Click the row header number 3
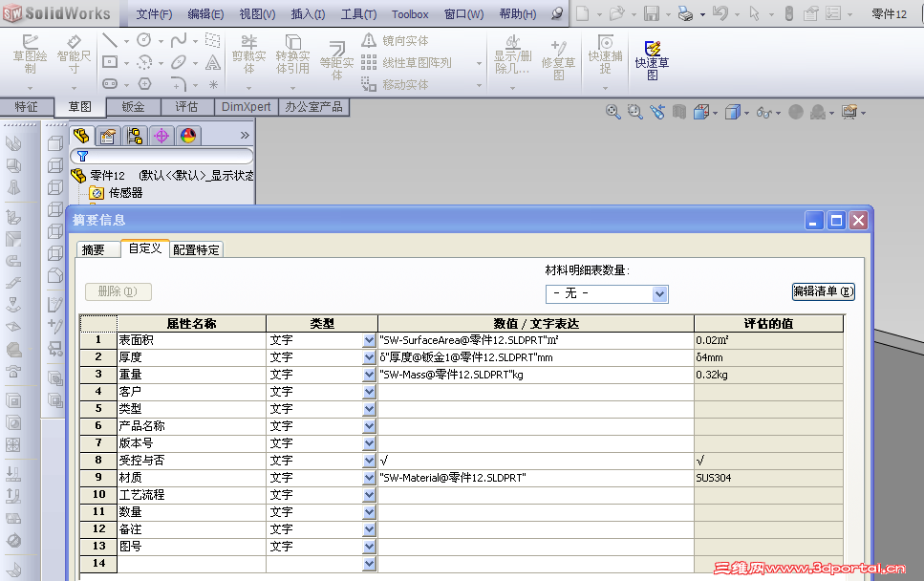This screenshot has height=581, width=924. pyautogui.click(x=98, y=375)
